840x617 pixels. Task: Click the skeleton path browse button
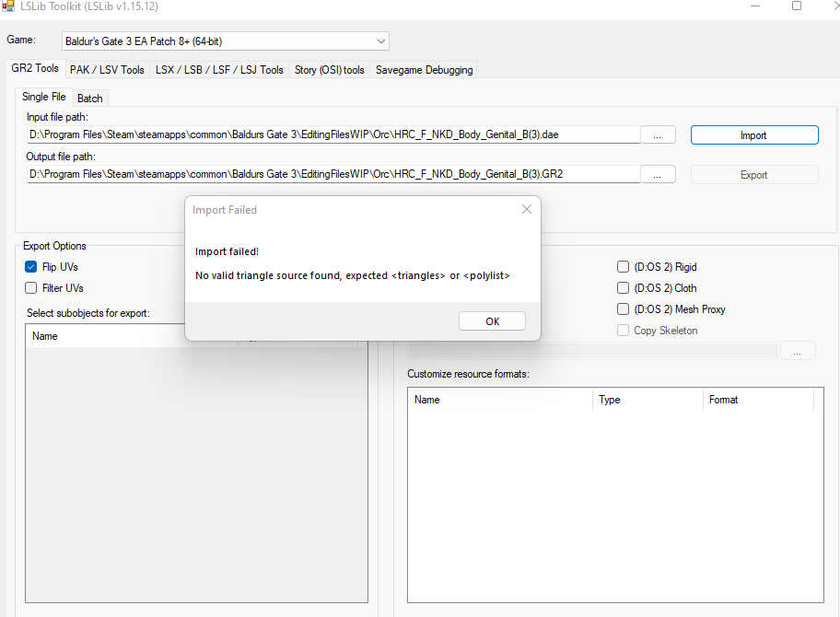point(798,351)
